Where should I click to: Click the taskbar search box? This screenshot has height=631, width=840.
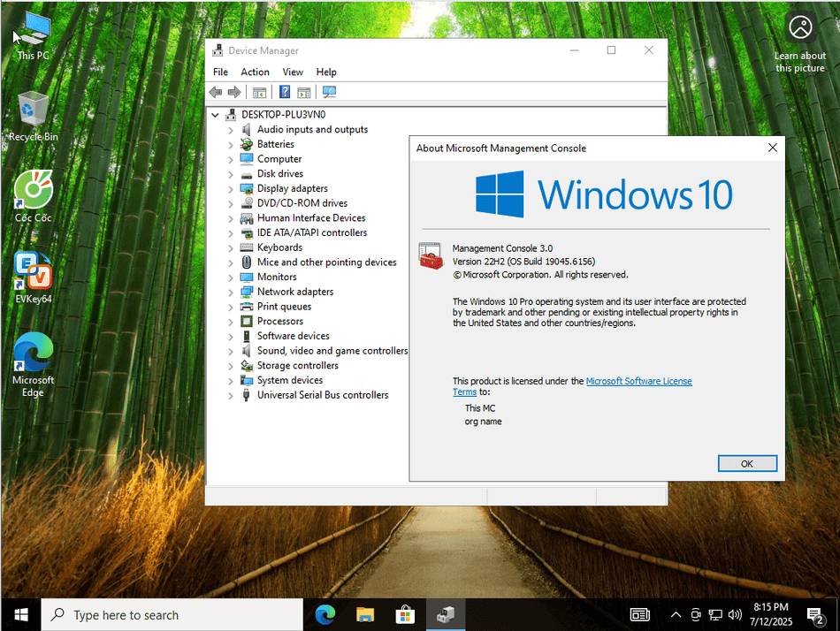point(172,615)
